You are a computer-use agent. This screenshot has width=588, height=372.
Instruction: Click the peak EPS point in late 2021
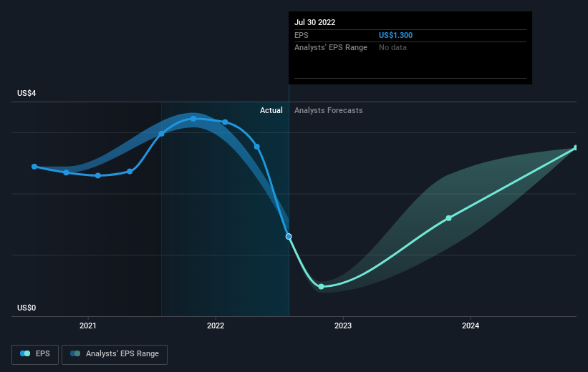(193, 119)
